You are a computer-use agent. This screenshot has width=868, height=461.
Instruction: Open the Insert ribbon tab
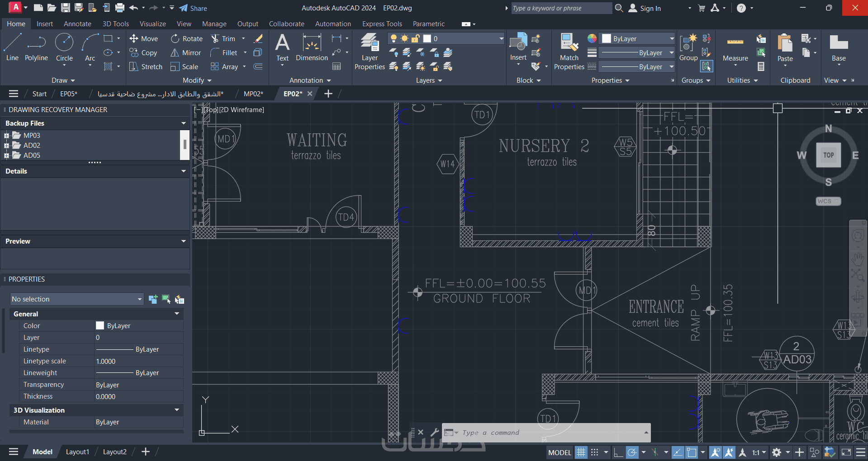pyautogui.click(x=45, y=24)
